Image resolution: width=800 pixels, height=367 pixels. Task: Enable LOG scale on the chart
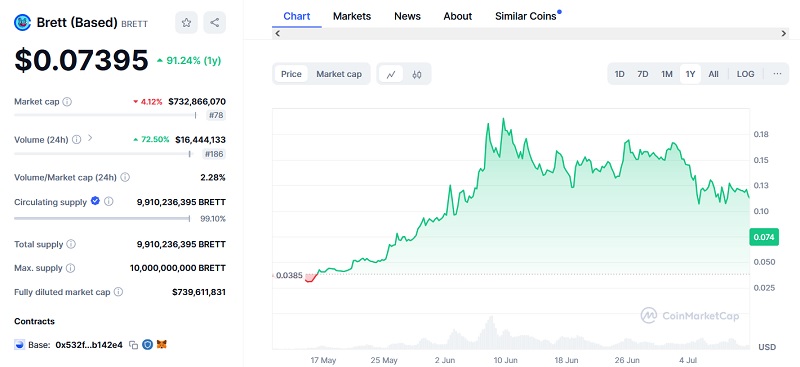745,74
